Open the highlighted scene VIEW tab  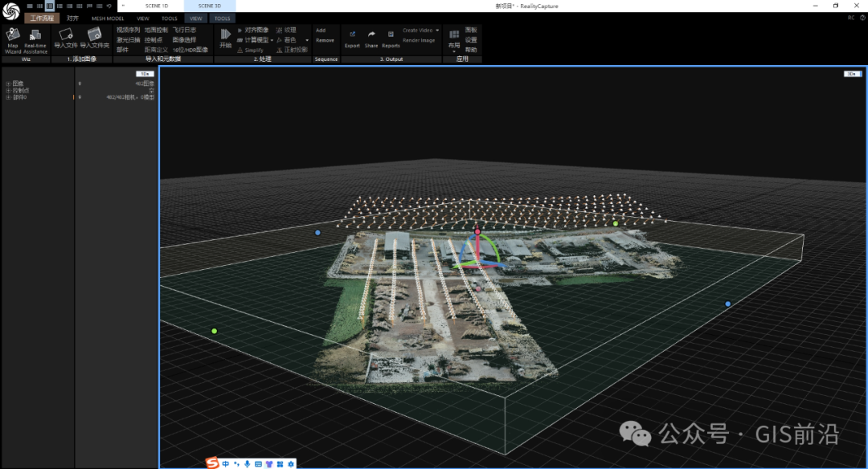196,18
